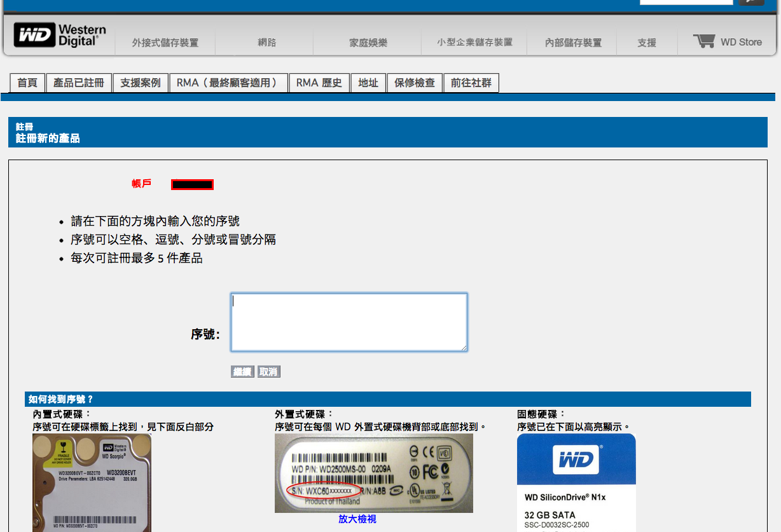Screen dimensions: 781x532
Task: Go to WD Store link
Action: [741, 42]
